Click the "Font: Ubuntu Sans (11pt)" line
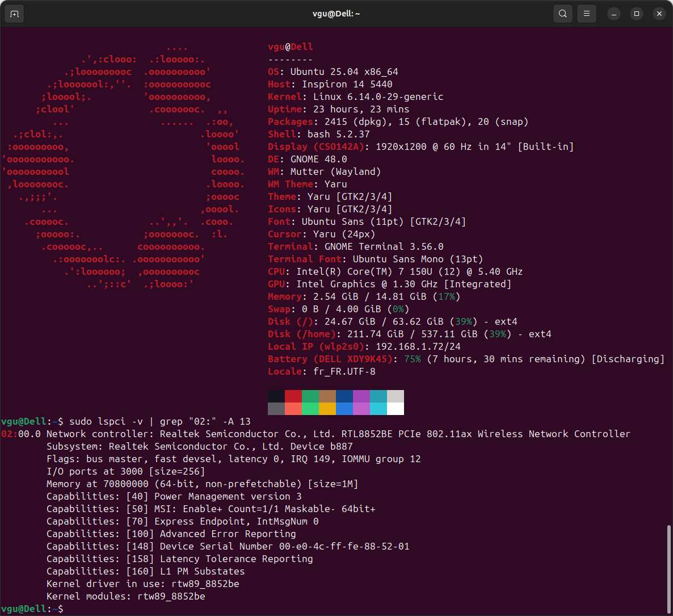673x616 pixels. coord(367,221)
